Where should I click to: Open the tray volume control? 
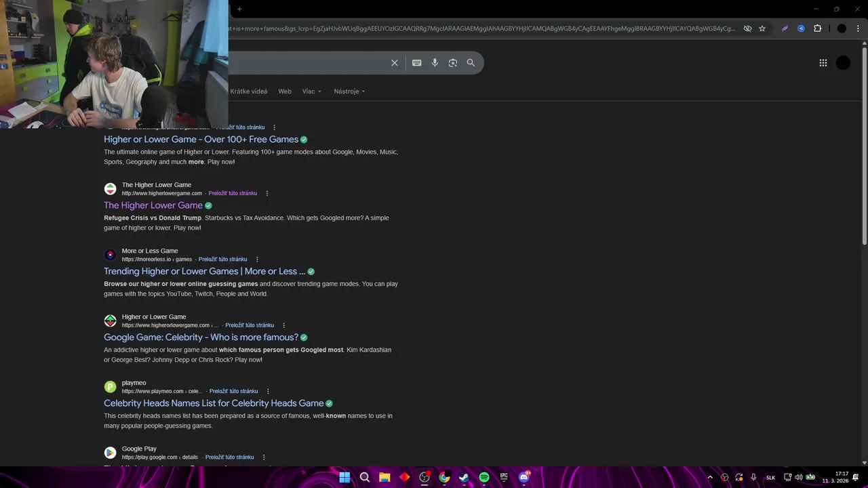tap(799, 477)
